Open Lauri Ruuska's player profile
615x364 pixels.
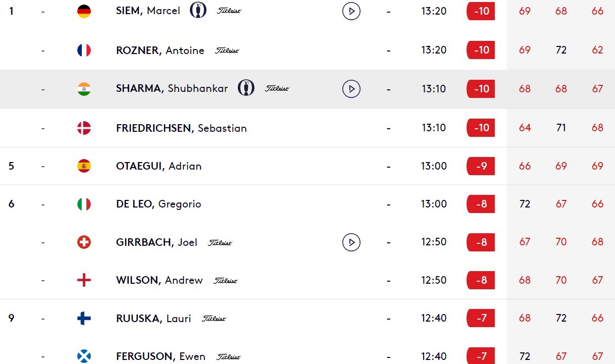(x=153, y=319)
